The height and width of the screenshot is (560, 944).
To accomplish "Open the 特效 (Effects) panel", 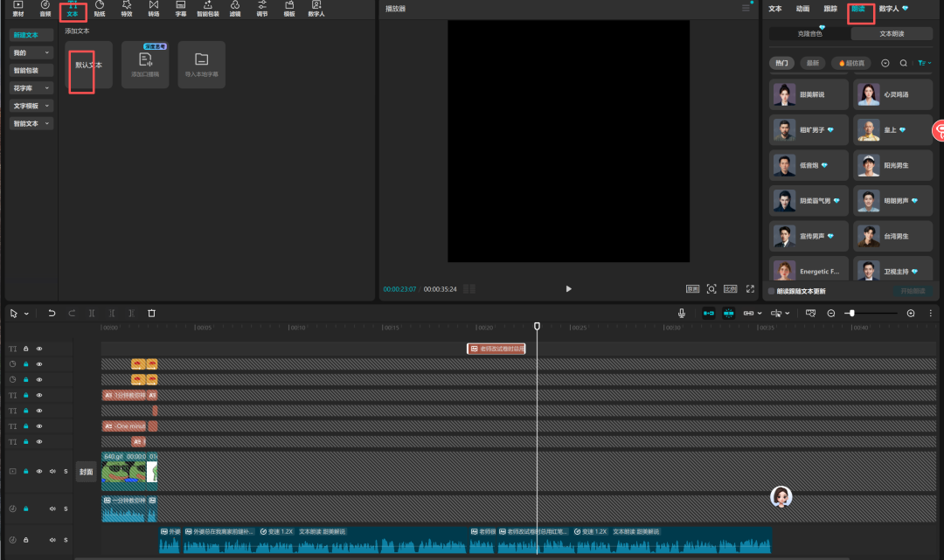I will click(x=127, y=9).
